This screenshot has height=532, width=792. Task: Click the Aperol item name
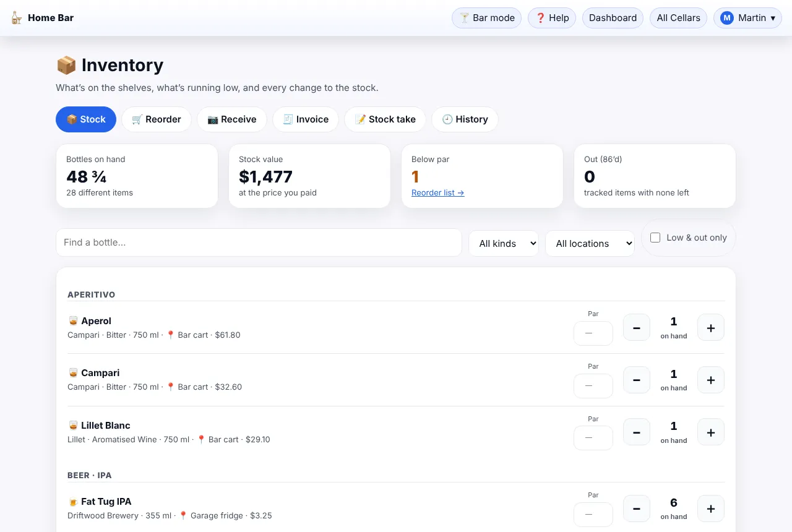tap(96, 321)
